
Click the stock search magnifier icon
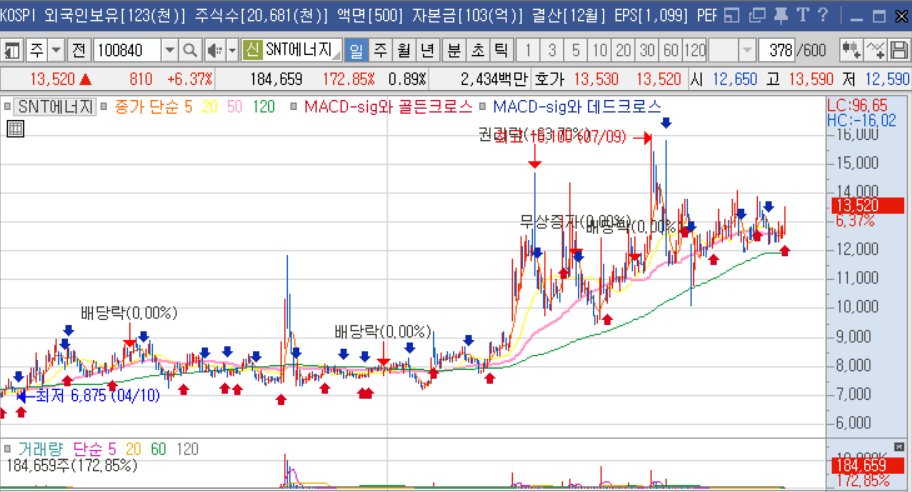pos(191,50)
